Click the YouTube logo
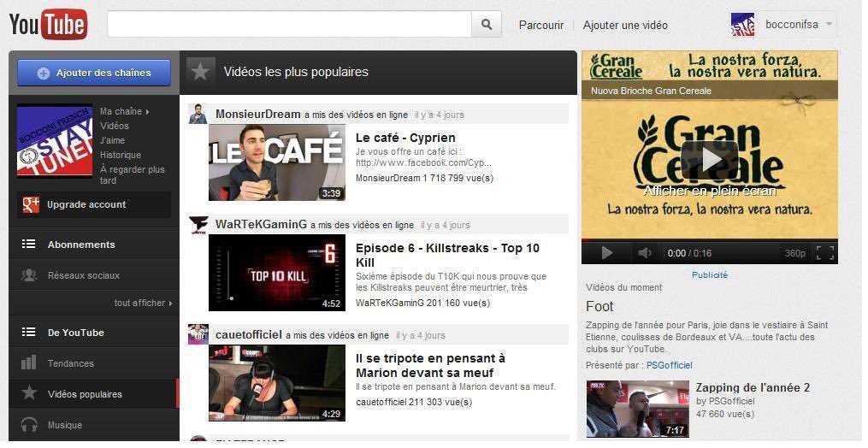Image resolution: width=868 pixels, height=448 pixels. coord(48,24)
